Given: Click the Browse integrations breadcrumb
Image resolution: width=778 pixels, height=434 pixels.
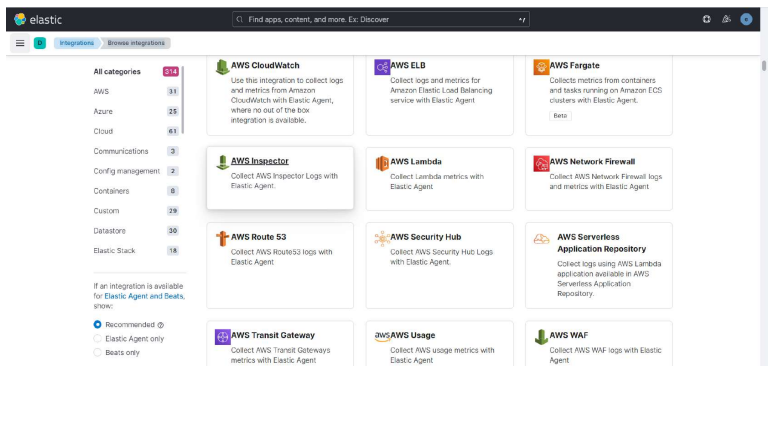Looking at the screenshot, I should click(x=136, y=43).
